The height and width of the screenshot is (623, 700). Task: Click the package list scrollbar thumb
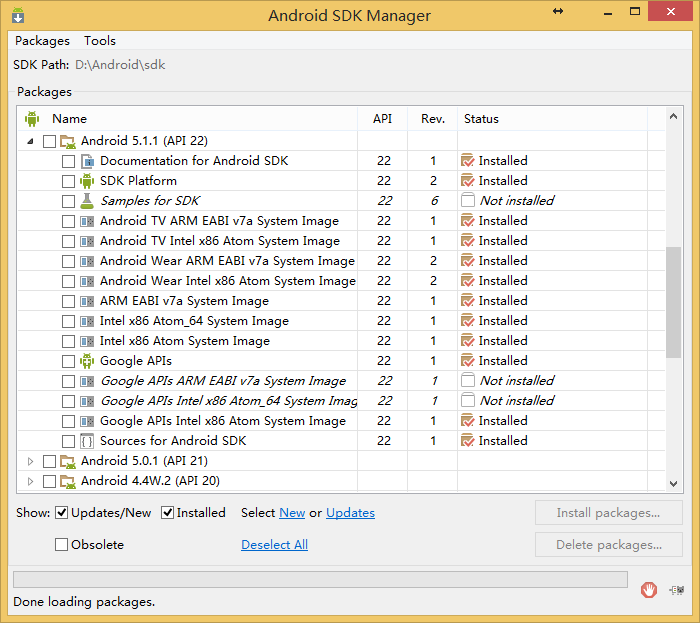coord(673,302)
